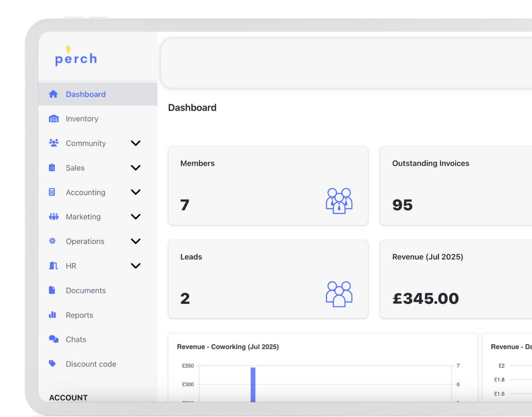
Task: Expand the Community submenu chevron
Action: [135, 143]
